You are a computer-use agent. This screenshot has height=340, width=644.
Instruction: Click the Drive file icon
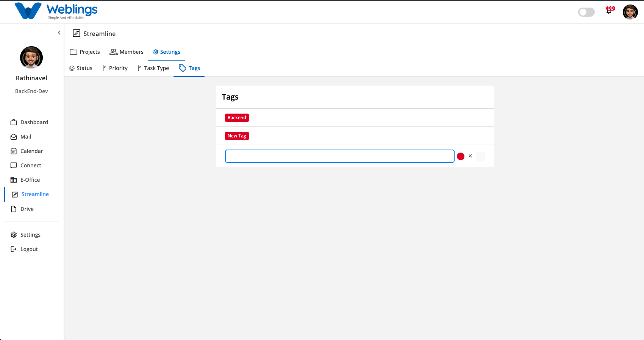(14, 209)
